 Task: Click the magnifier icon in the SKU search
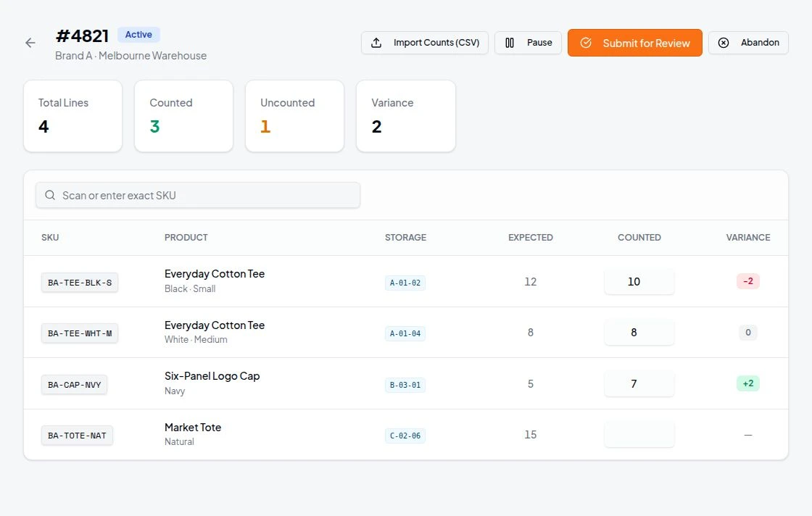pos(50,195)
